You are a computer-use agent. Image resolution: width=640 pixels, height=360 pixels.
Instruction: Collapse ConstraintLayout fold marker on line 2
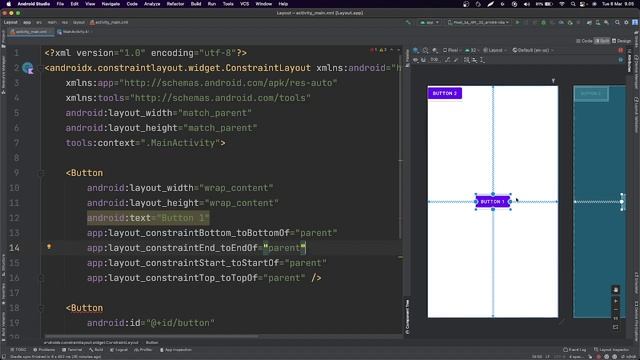point(40,68)
